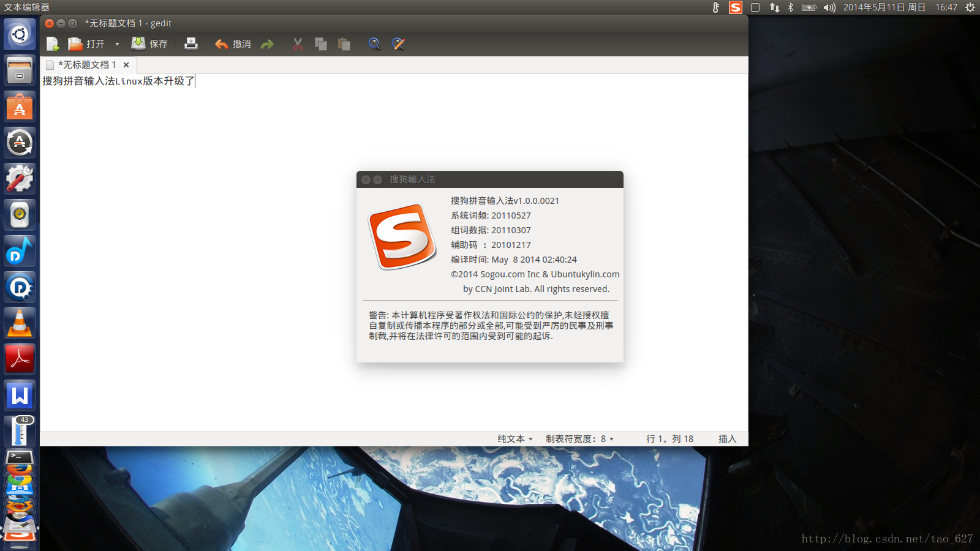Toggle the 插入 insert mode indicator
This screenshot has width=980, height=551.
pos(727,439)
